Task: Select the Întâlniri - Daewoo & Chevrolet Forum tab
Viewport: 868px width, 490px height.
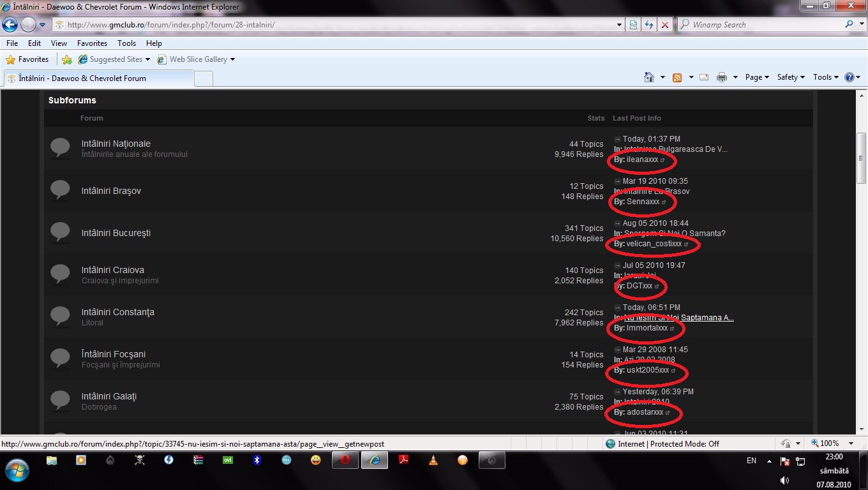Action: point(99,78)
